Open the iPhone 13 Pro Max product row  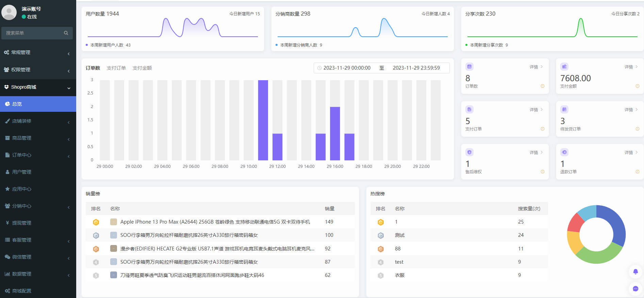click(215, 222)
